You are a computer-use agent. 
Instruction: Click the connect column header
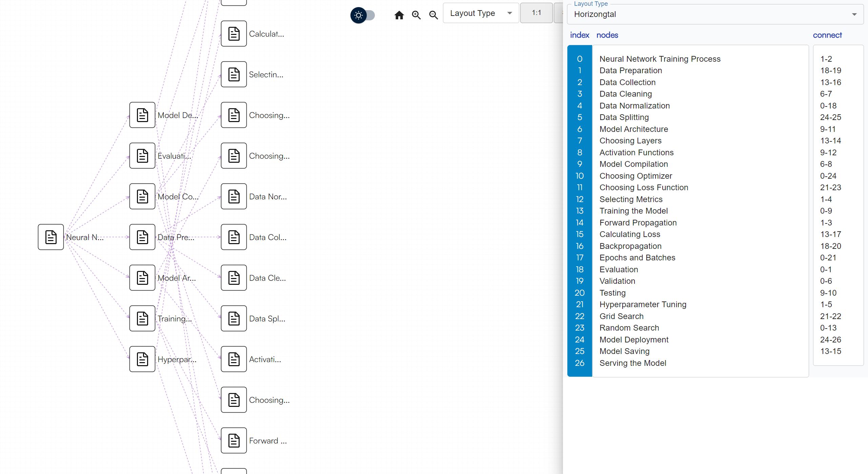[x=827, y=35]
